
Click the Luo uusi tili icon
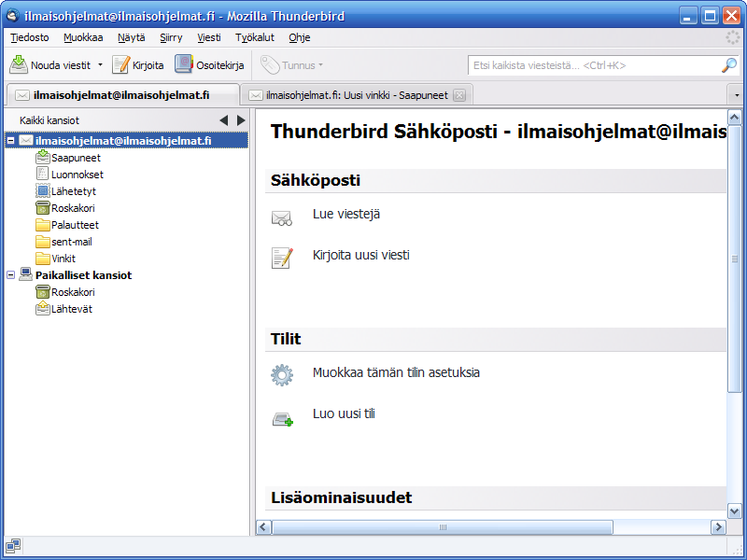click(x=282, y=419)
